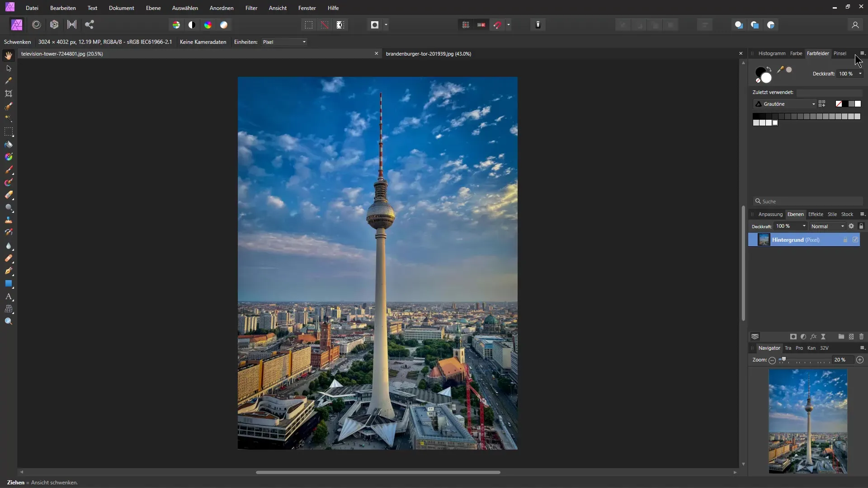
Task: Open Grautöne palette dropdown
Action: click(x=785, y=104)
